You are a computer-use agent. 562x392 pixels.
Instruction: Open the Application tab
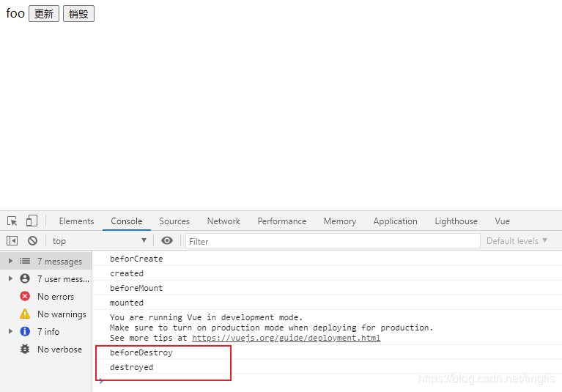(x=396, y=221)
